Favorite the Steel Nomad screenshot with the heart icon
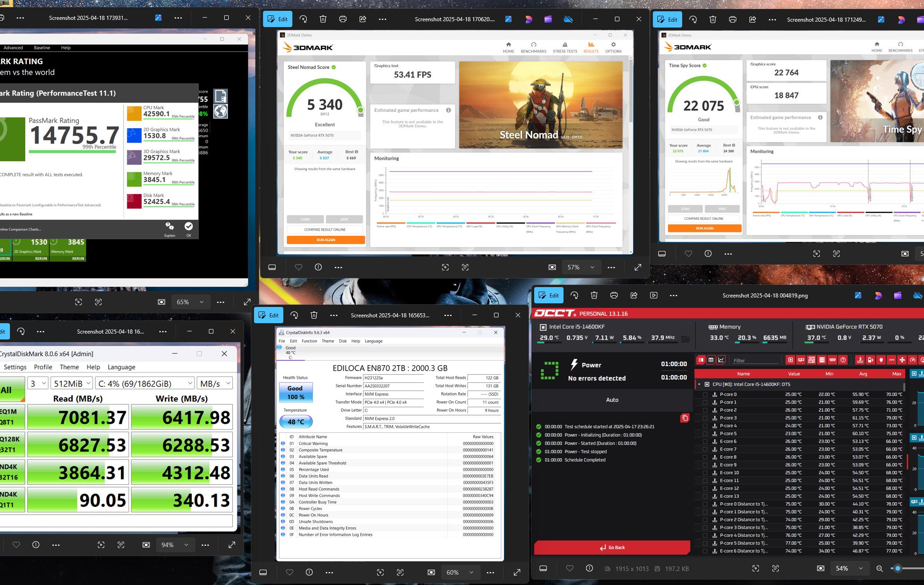The image size is (924, 585). click(x=298, y=267)
